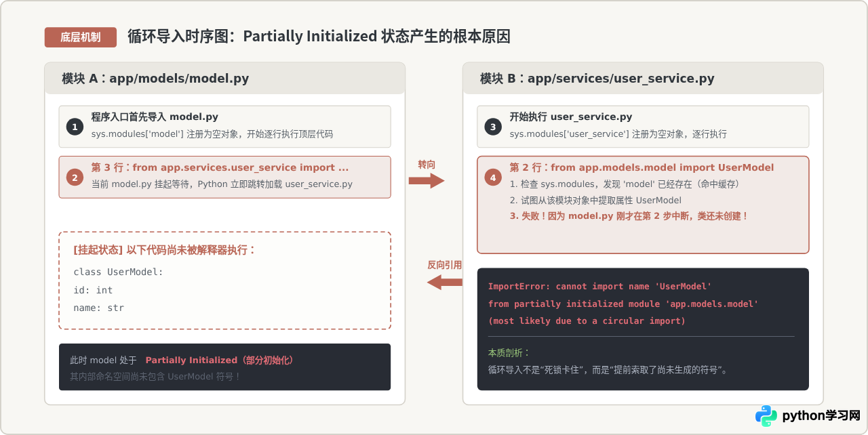868x435 pixels.
Task: Click line sys.modules['user_service'] 注册为空对象
Action: (x=618, y=134)
